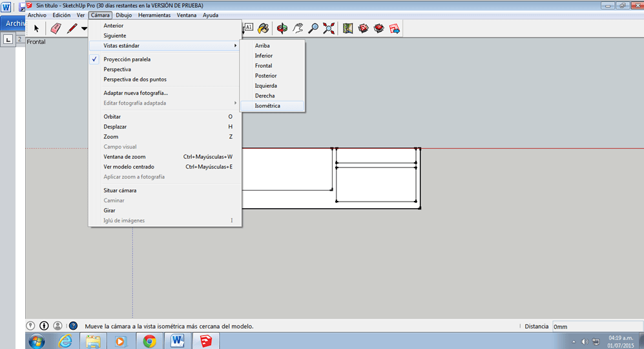Expand the Vistas estándar submenu
The height and width of the screenshot is (349, 644).
165,46
